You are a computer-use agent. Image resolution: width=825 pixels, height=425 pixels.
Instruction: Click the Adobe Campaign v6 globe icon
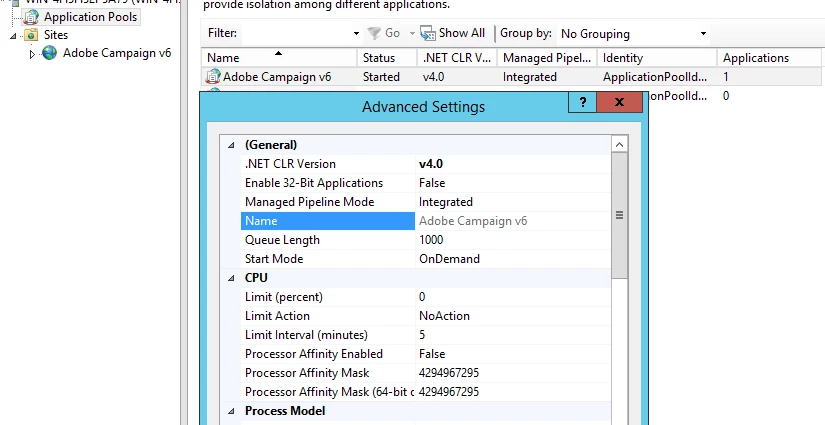(49, 53)
